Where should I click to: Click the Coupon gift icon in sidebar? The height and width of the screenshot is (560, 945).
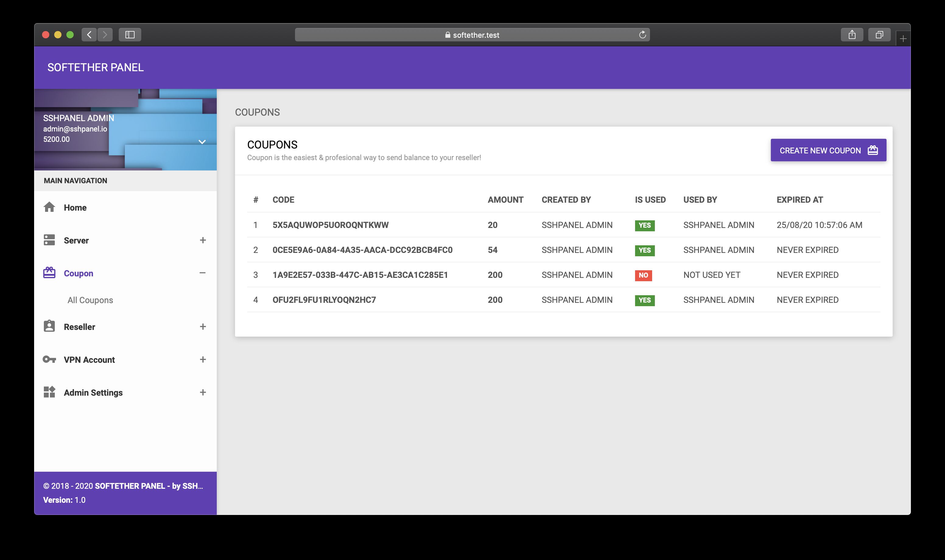[x=49, y=273]
